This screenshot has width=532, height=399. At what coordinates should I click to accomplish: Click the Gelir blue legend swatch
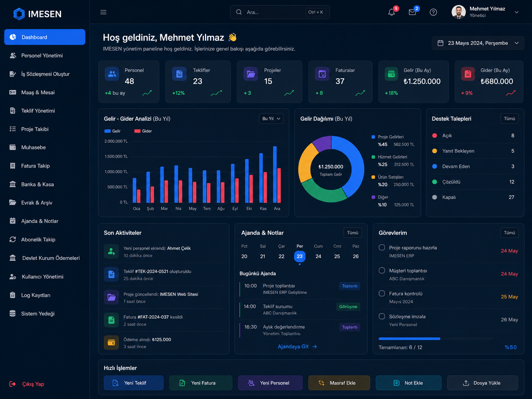click(x=107, y=131)
